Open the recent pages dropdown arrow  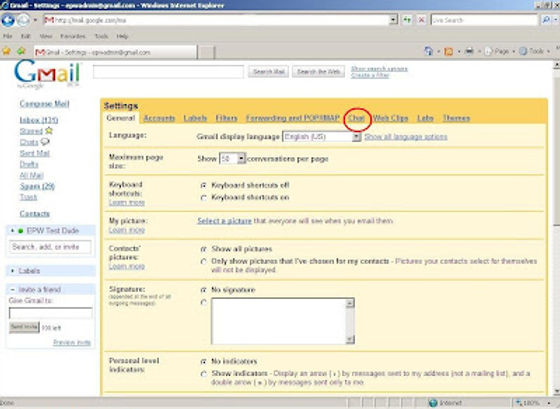[x=35, y=20]
